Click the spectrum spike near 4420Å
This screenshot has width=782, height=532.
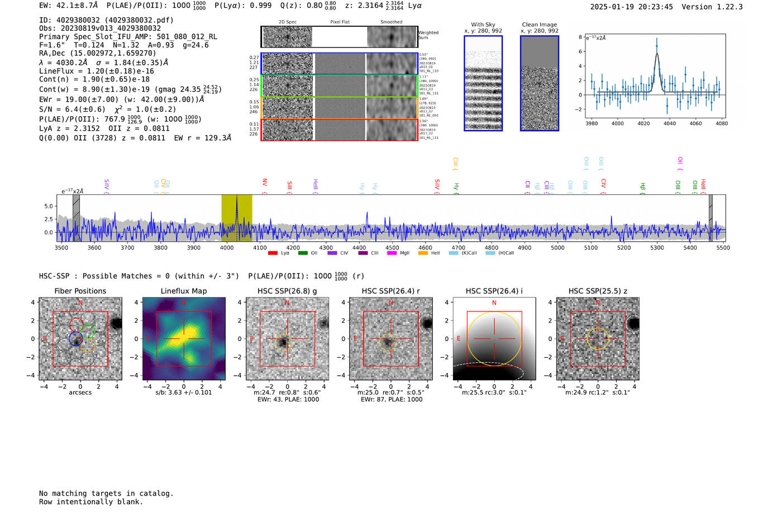[367, 221]
